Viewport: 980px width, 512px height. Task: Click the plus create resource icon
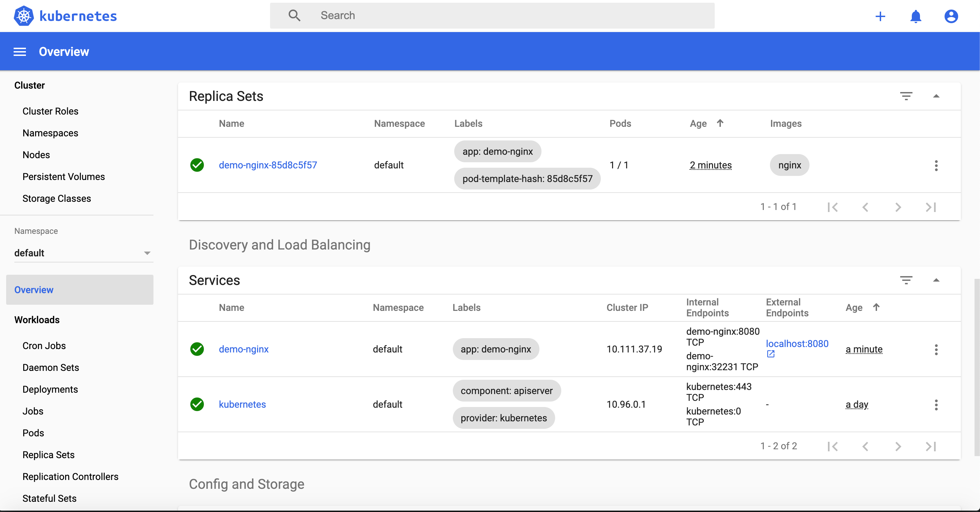pos(880,16)
